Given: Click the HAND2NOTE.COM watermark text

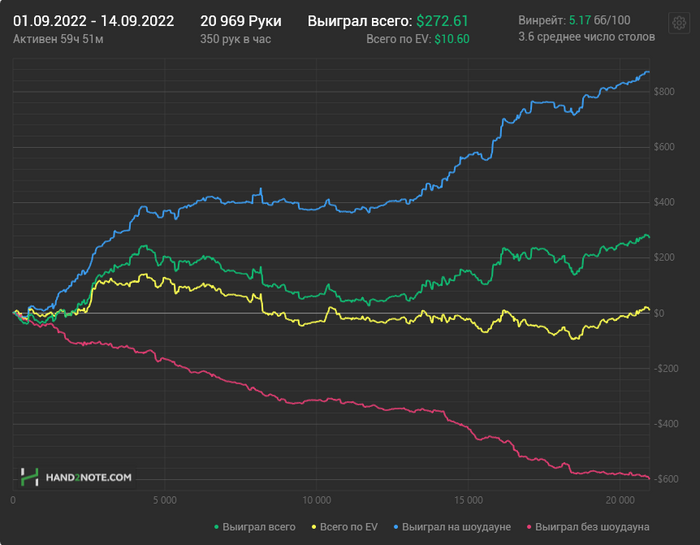Looking at the screenshot, I should (89, 478).
